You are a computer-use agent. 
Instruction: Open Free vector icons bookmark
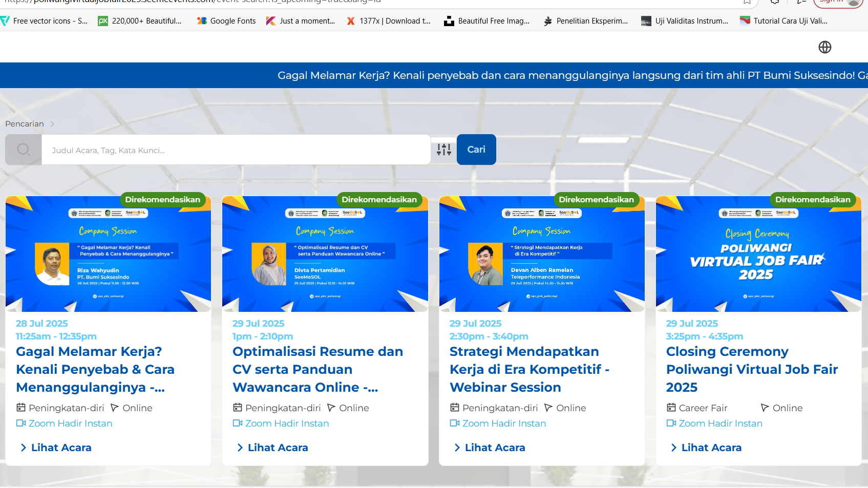[x=45, y=21]
